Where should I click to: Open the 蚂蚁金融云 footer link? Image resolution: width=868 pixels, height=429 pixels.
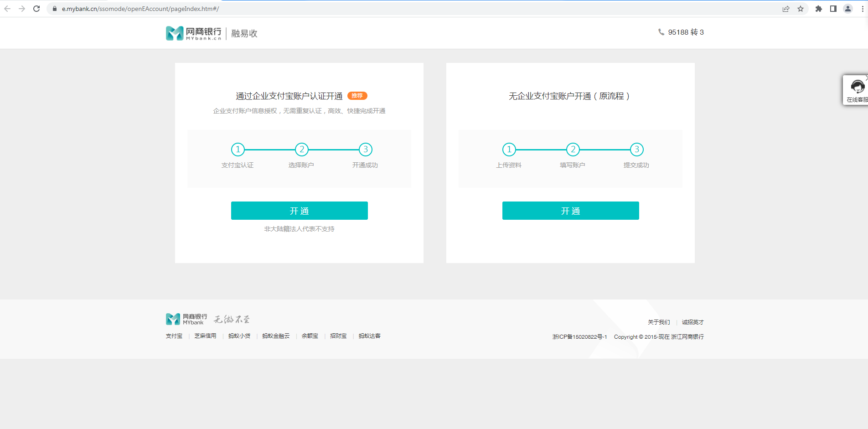tap(276, 336)
